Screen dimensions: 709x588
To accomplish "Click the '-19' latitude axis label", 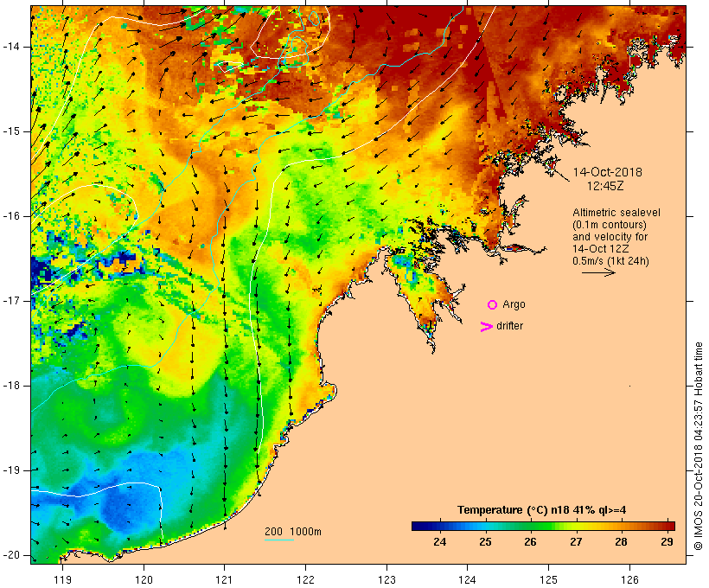I will (11, 470).
